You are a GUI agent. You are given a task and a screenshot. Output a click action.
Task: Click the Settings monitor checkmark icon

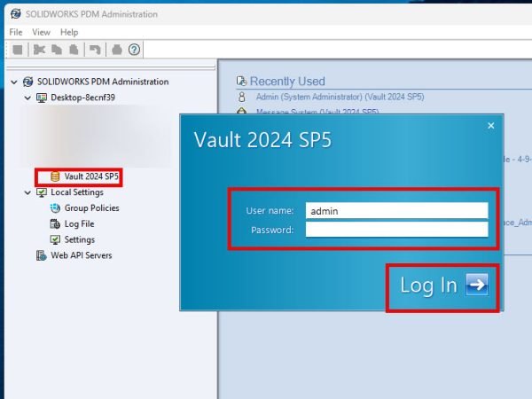(x=55, y=239)
